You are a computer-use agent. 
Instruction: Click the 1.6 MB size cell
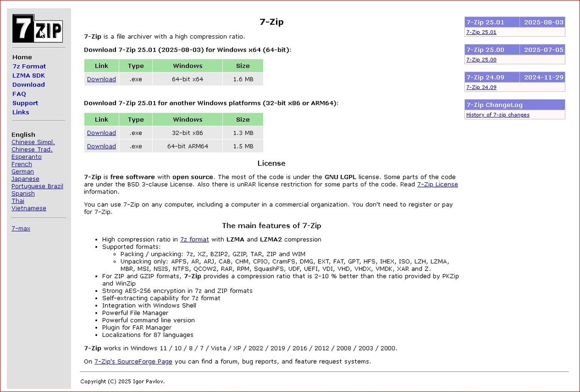(243, 79)
